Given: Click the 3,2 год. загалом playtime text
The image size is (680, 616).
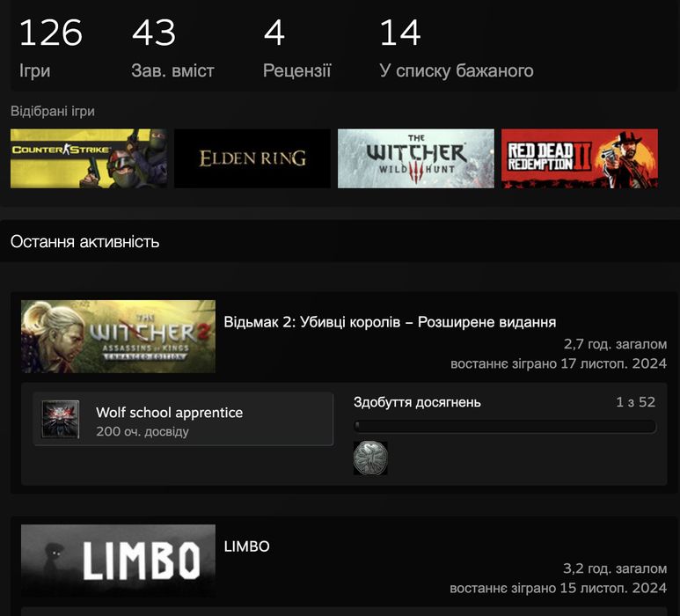Looking at the screenshot, I should [615, 568].
